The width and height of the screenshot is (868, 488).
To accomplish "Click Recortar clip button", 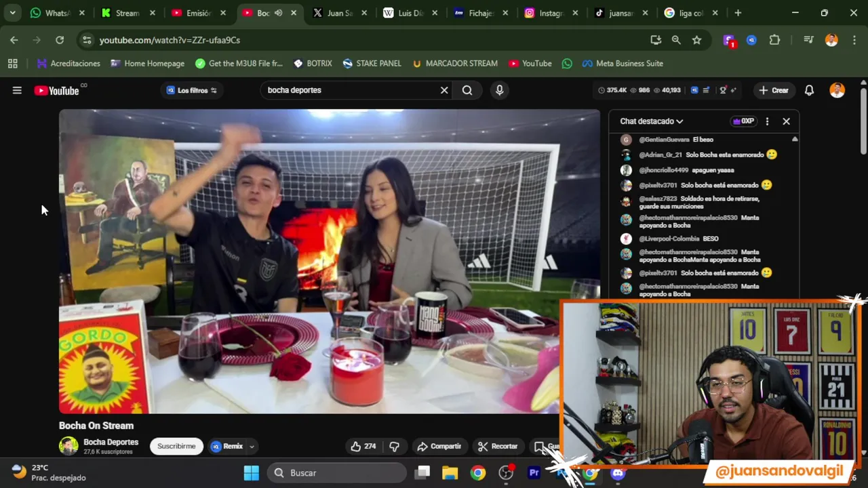I will 498,446.
